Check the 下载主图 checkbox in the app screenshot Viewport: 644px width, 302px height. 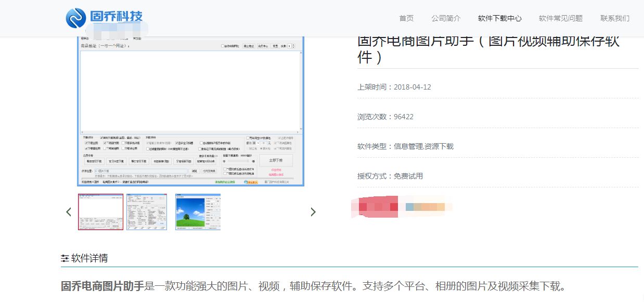pos(86,143)
